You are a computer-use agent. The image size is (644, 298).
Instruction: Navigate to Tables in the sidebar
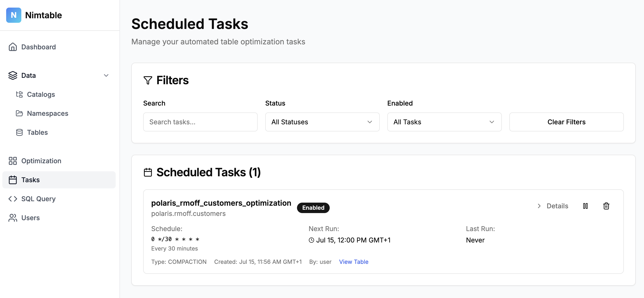coord(37,132)
